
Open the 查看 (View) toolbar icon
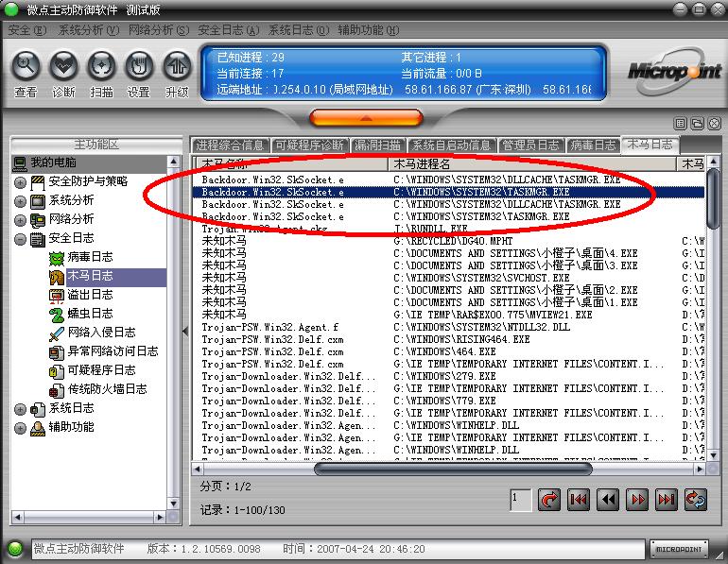tap(26, 66)
